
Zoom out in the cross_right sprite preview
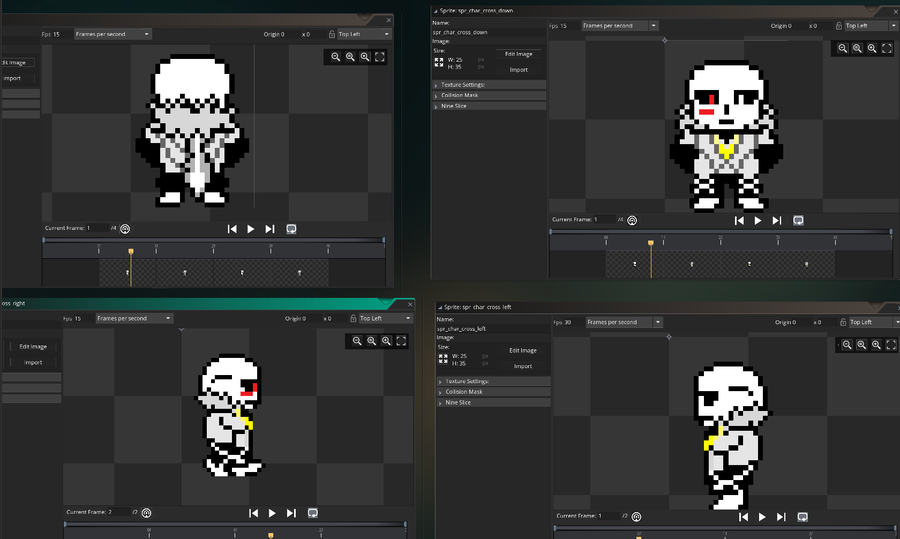pyautogui.click(x=357, y=341)
